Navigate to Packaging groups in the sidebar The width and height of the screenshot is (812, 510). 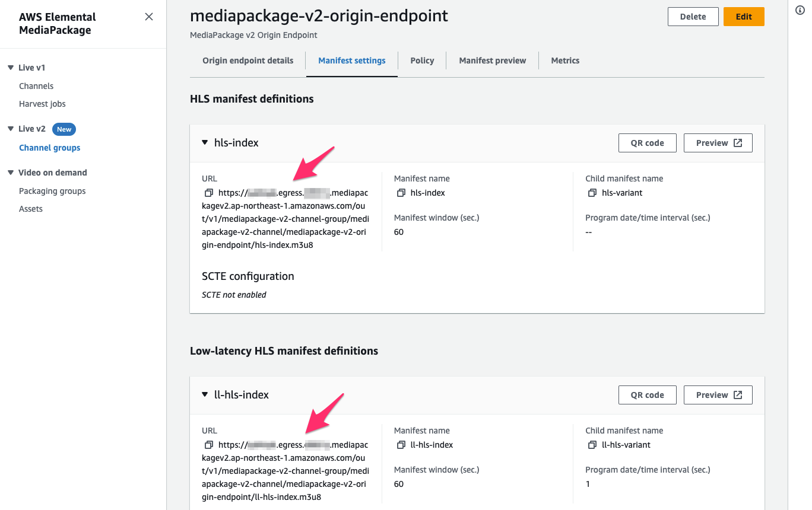point(52,190)
